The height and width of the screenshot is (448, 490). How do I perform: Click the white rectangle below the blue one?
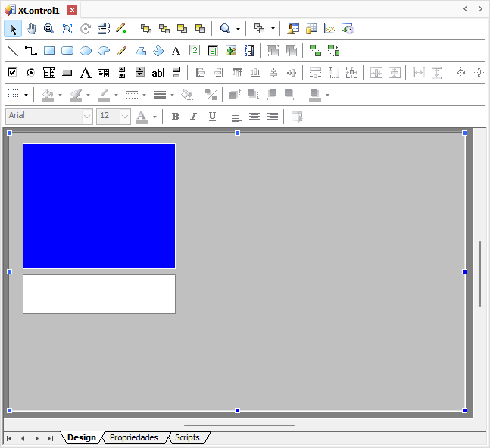[99, 294]
